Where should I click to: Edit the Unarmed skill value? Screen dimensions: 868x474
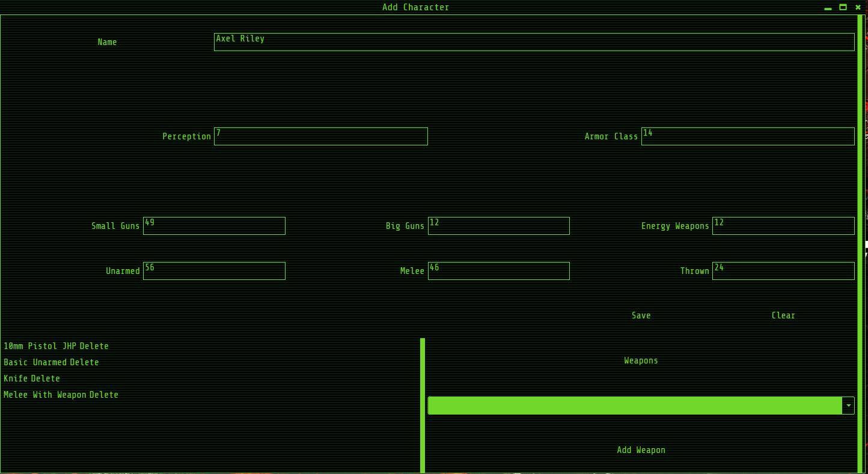coord(214,271)
